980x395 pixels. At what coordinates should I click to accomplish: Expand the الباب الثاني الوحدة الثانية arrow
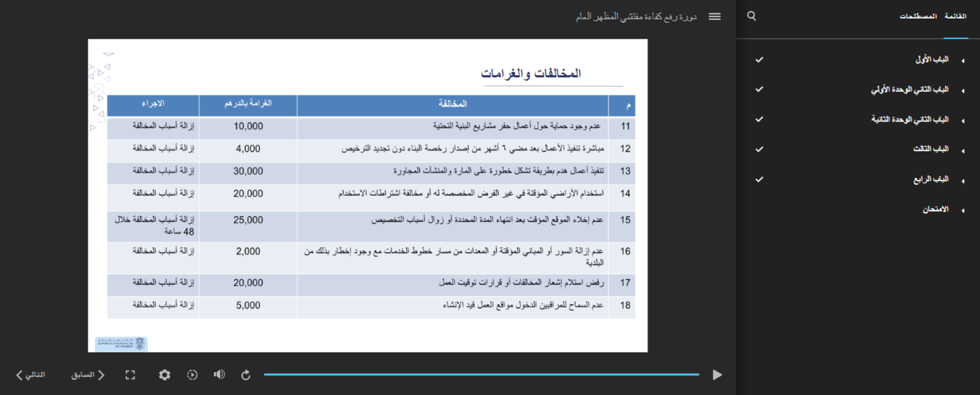pos(962,120)
